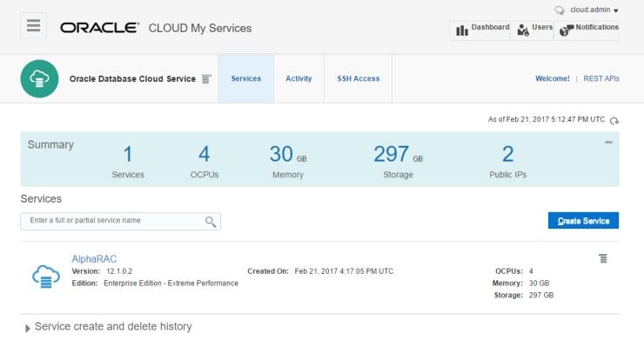The image size is (644, 360).
Task: Switch to the Activity tab
Action: click(299, 79)
